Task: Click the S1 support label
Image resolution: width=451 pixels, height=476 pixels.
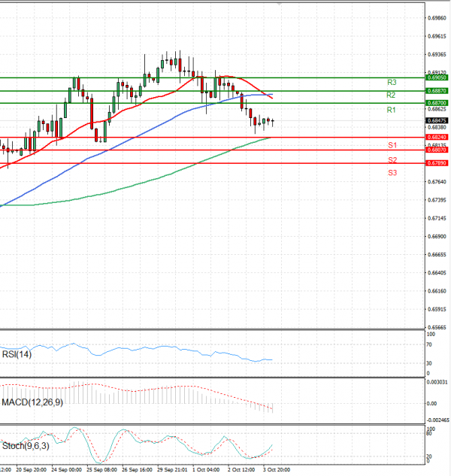Action: click(392, 145)
